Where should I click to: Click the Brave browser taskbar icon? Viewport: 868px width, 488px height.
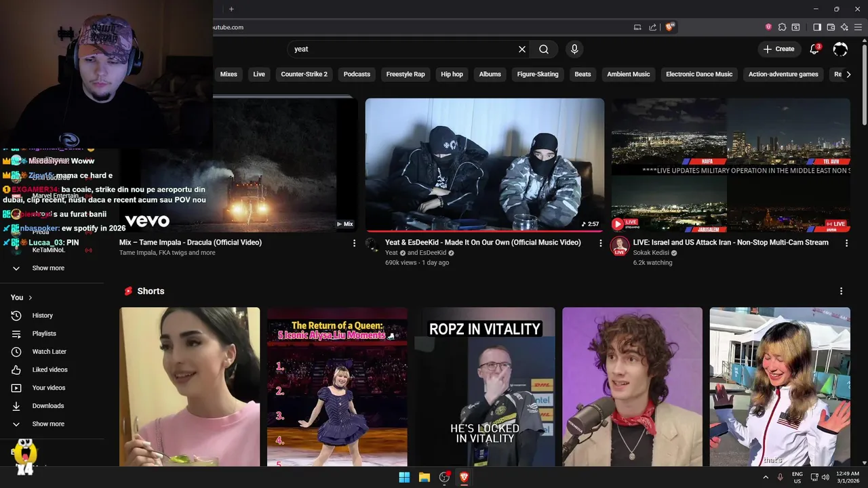coord(465,477)
